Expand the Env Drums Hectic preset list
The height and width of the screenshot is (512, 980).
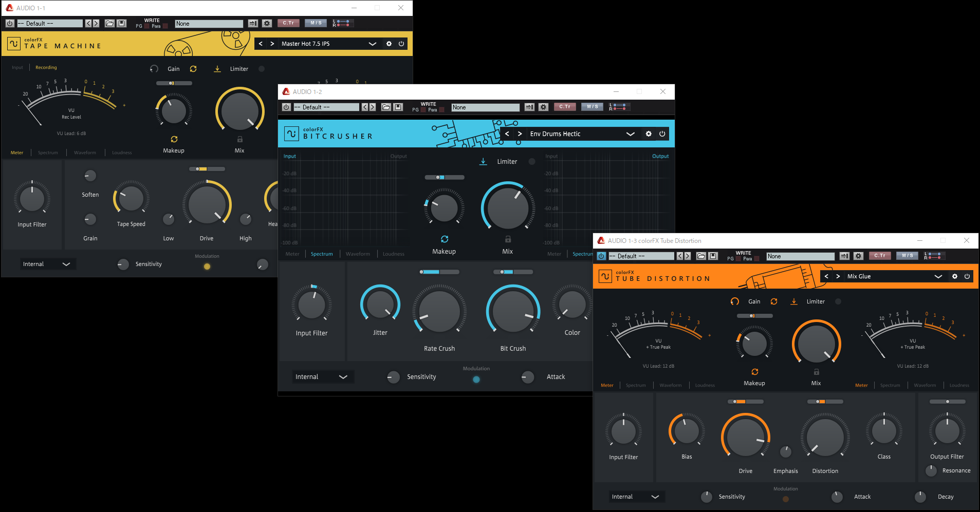click(x=630, y=134)
